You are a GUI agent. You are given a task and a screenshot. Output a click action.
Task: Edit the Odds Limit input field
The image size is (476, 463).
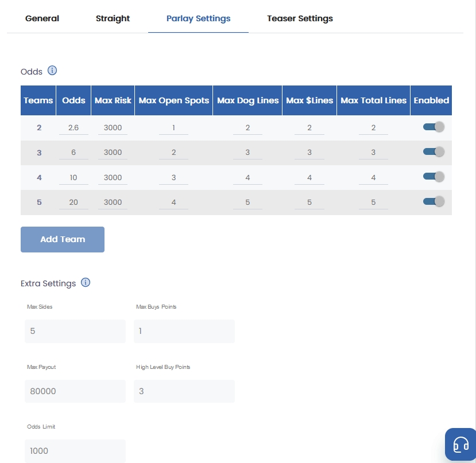tap(75, 451)
